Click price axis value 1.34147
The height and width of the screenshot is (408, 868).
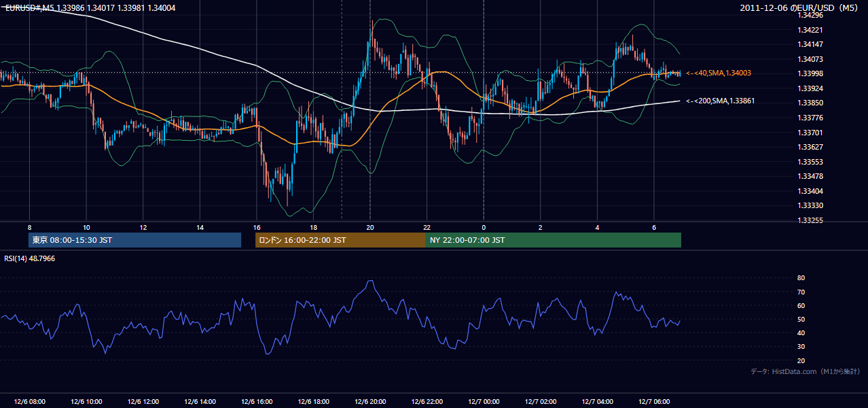[x=811, y=44]
